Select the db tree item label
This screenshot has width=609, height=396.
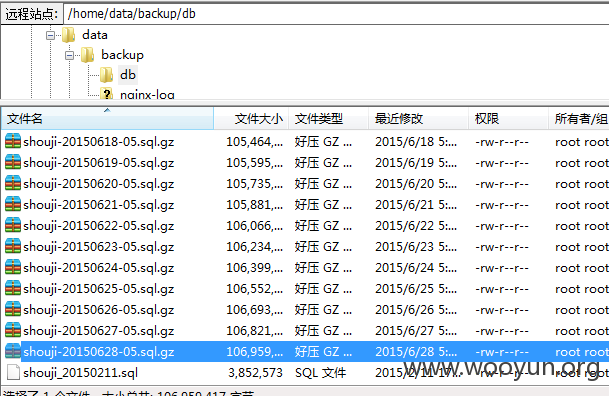point(128,75)
